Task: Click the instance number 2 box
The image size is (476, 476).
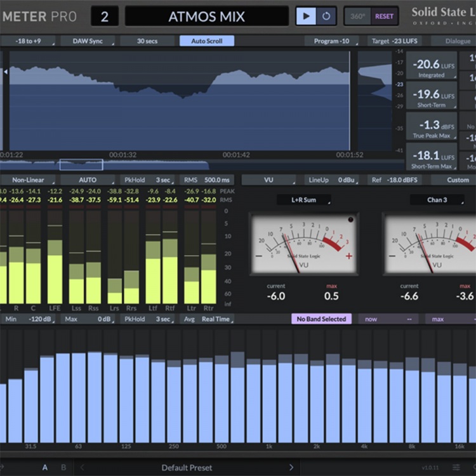Action: click(105, 17)
